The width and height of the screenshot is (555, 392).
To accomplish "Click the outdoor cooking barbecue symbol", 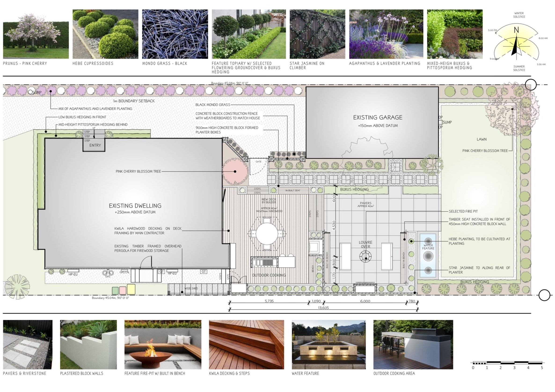I will pyautogui.click(x=264, y=262).
